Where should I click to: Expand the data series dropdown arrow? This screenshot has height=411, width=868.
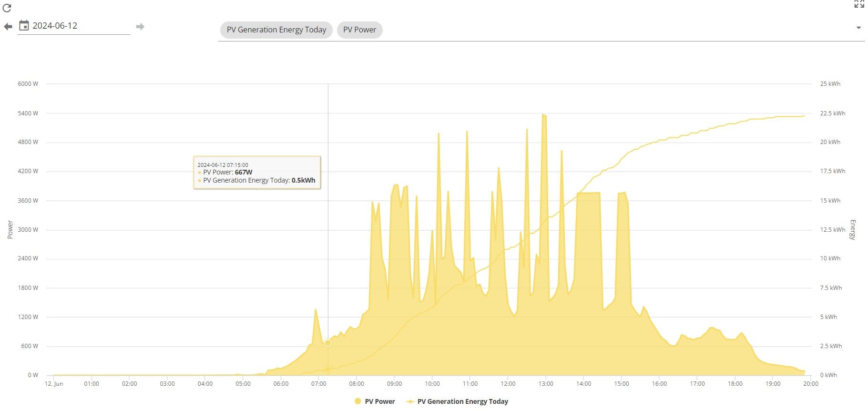point(858,28)
